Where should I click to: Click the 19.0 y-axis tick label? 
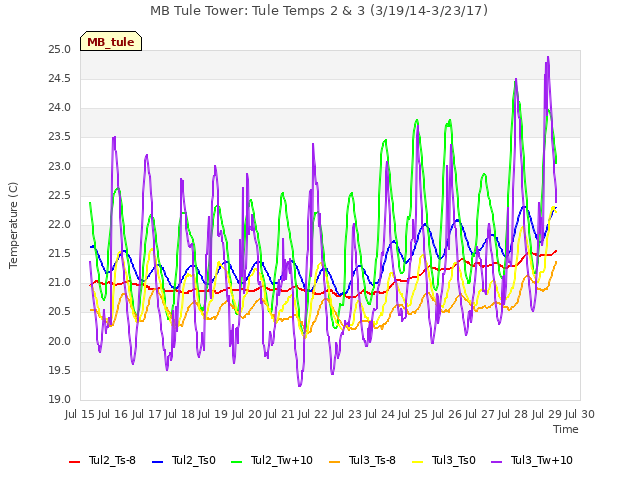(x=60, y=400)
